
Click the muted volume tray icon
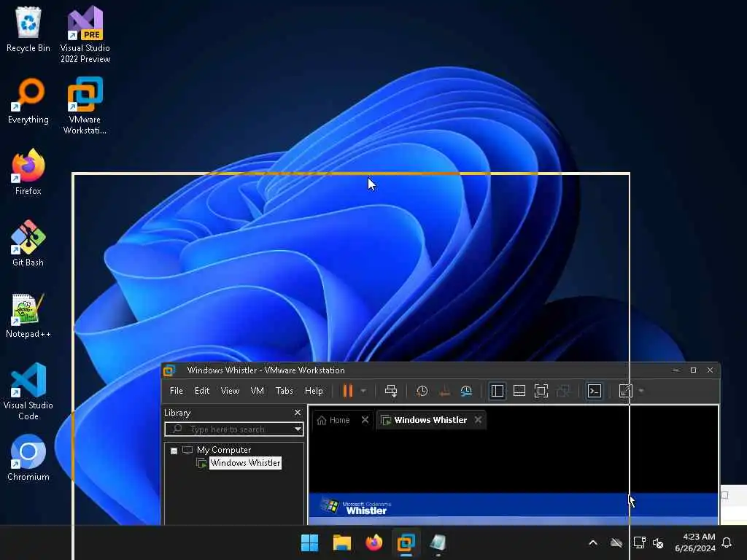pyautogui.click(x=659, y=542)
